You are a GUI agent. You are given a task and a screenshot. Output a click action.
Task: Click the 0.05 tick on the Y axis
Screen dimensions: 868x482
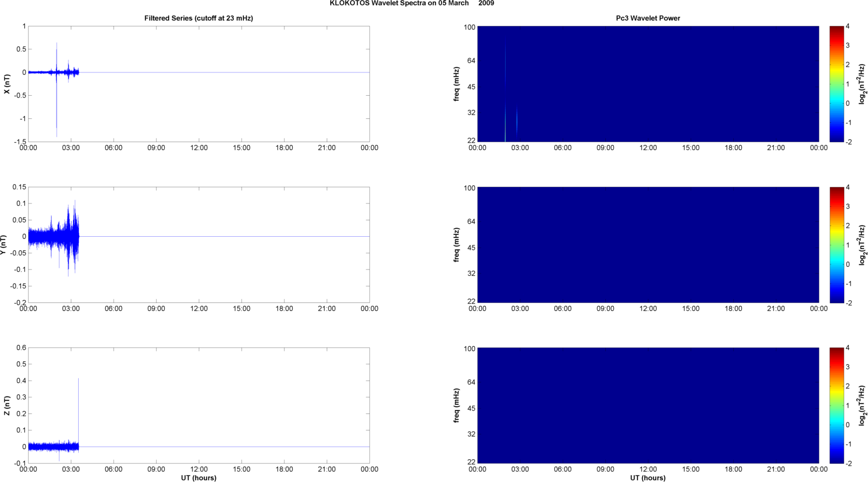coord(19,220)
